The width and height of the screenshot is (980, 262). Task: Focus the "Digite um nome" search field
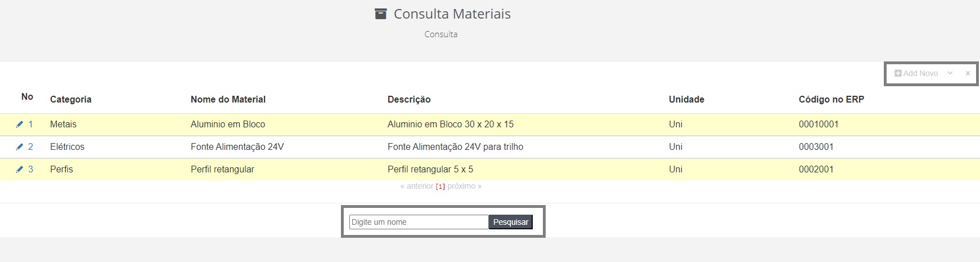point(419,222)
